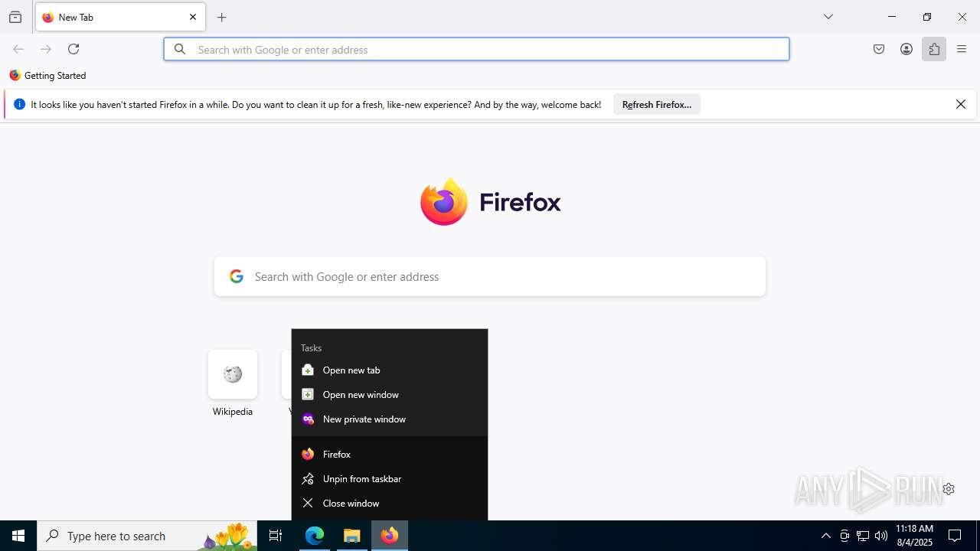This screenshot has width=980, height=551.
Task: Open the volume speaker tray icon
Action: [881, 536]
